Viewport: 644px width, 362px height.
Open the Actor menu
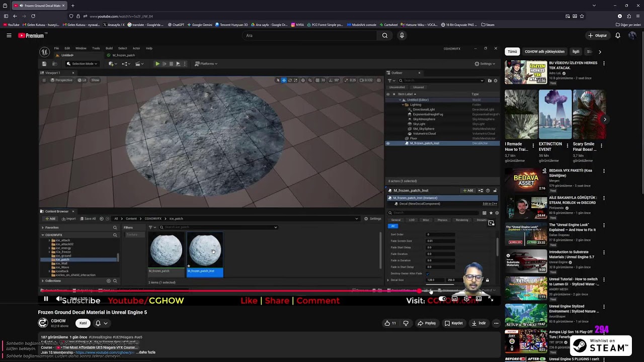[x=136, y=48]
